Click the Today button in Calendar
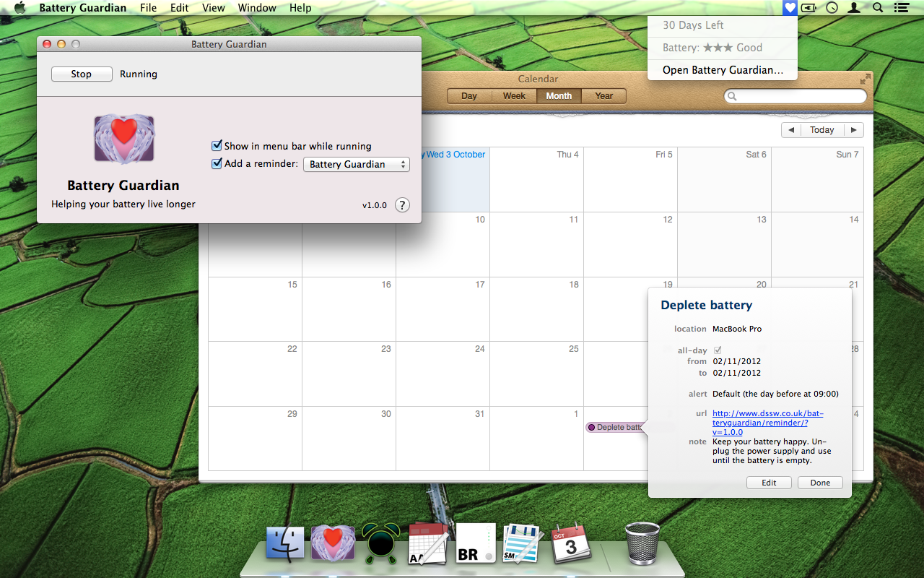Viewport: 924px width, 578px height. coord(822,130)
